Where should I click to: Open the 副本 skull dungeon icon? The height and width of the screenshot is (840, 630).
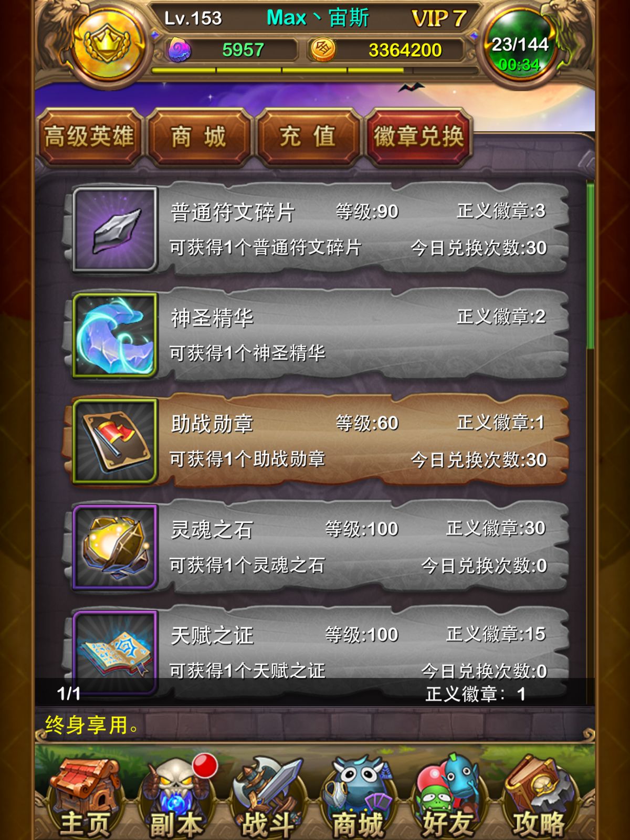point(176,795)
